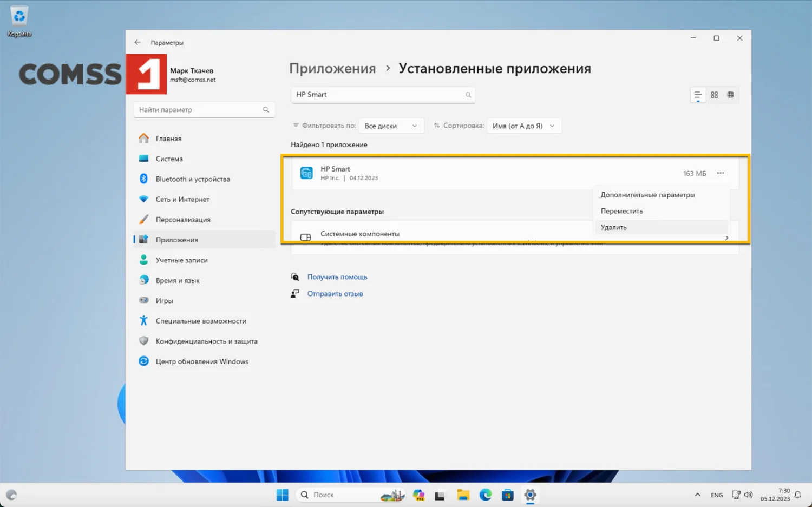Open Игры section
The width and height of the screenshot is (812, 507).
[x=204, y=301]
